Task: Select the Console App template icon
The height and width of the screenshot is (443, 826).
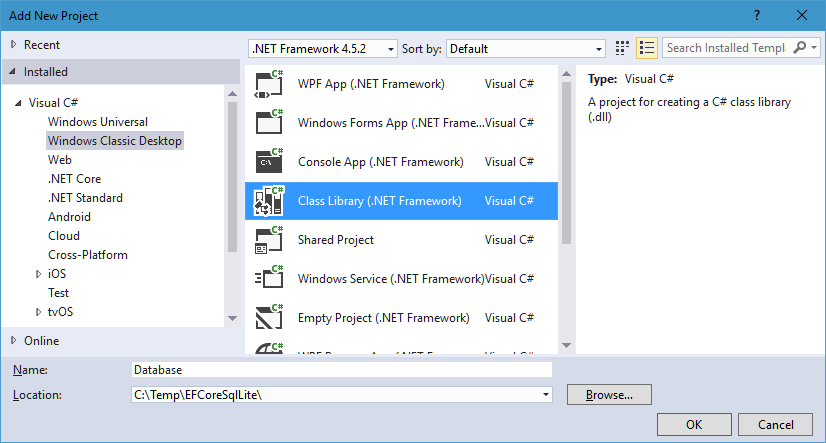Action: [269, 162]
